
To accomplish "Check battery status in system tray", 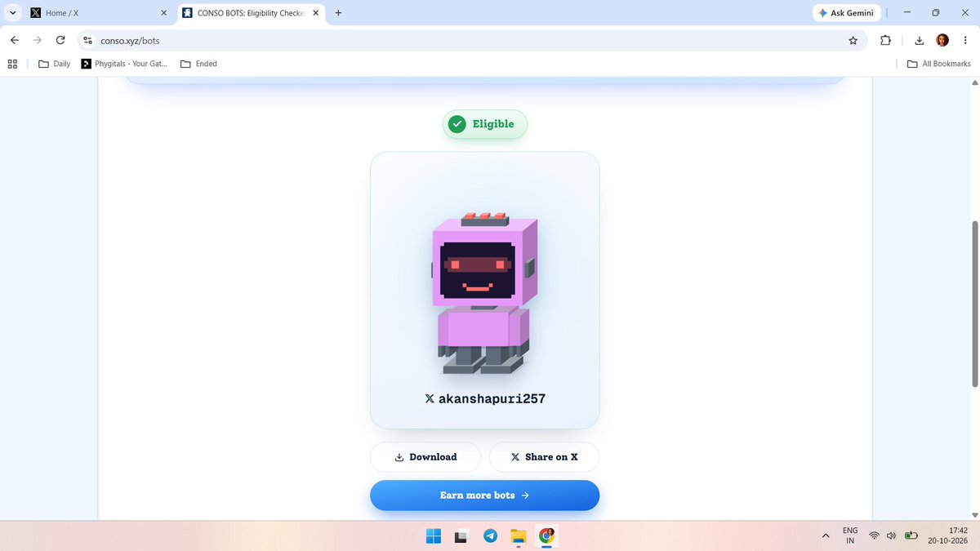I will click(911, 535).
